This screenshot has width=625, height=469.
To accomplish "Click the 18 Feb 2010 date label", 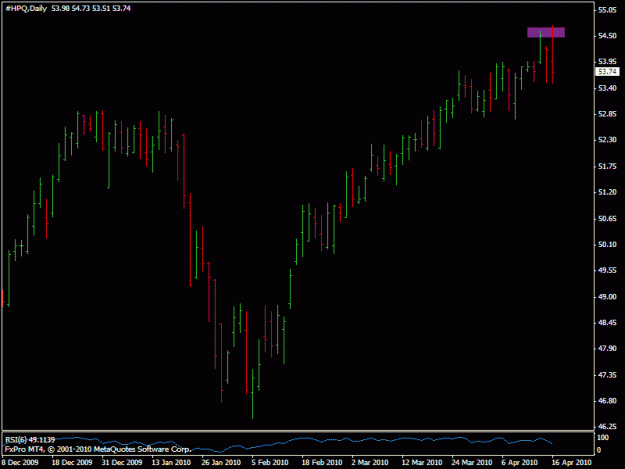I will click(322, 463).
